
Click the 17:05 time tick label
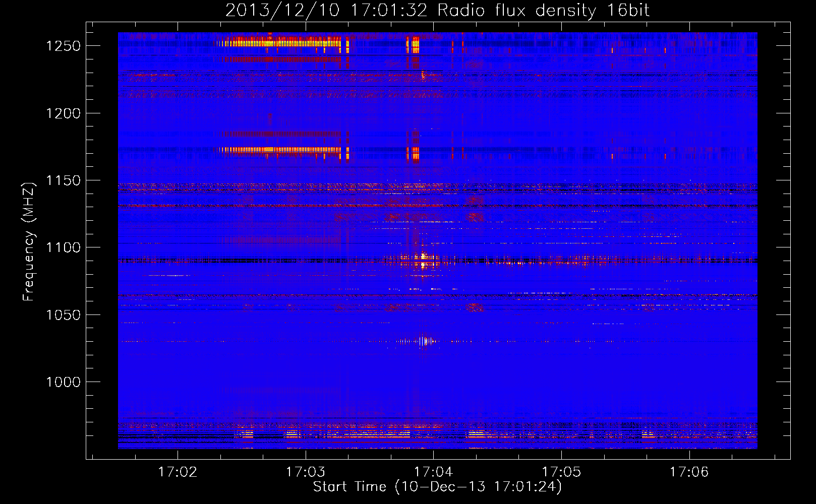point(561,472)
